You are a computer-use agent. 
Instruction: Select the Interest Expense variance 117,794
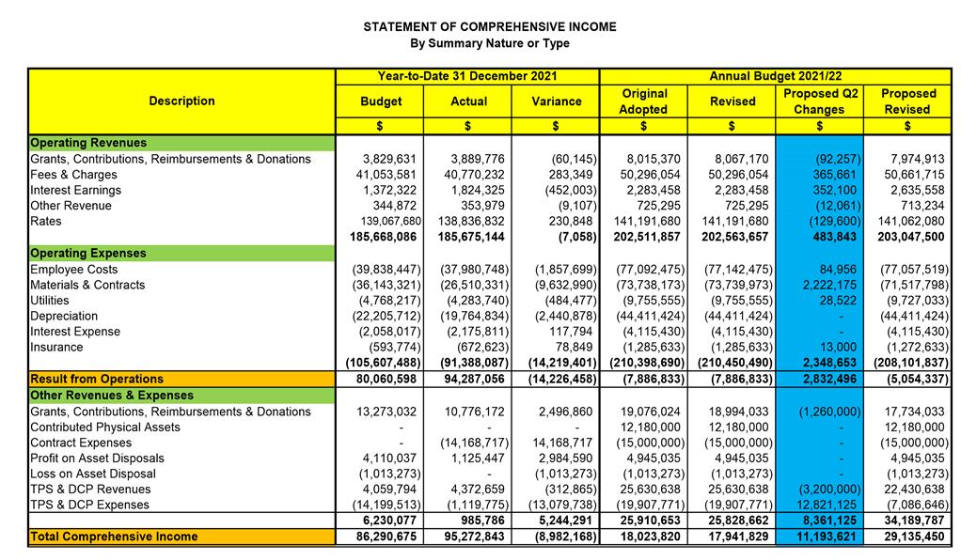tap(571, 332)
